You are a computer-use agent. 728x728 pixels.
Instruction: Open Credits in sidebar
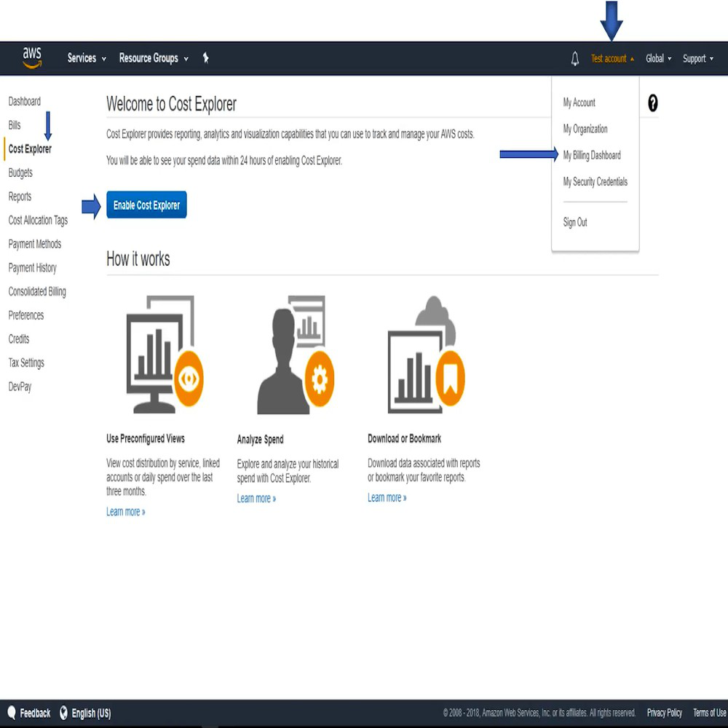19,339
